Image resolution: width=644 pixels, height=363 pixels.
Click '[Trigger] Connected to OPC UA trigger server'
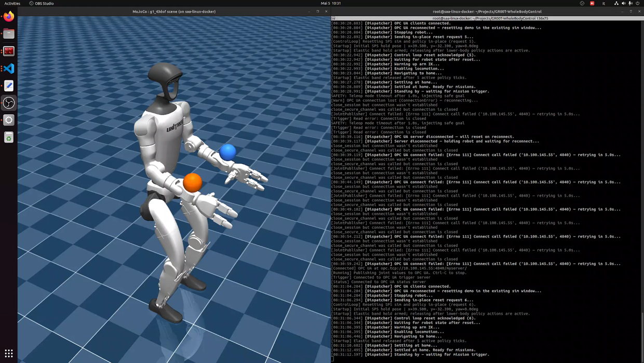[381, 277]
